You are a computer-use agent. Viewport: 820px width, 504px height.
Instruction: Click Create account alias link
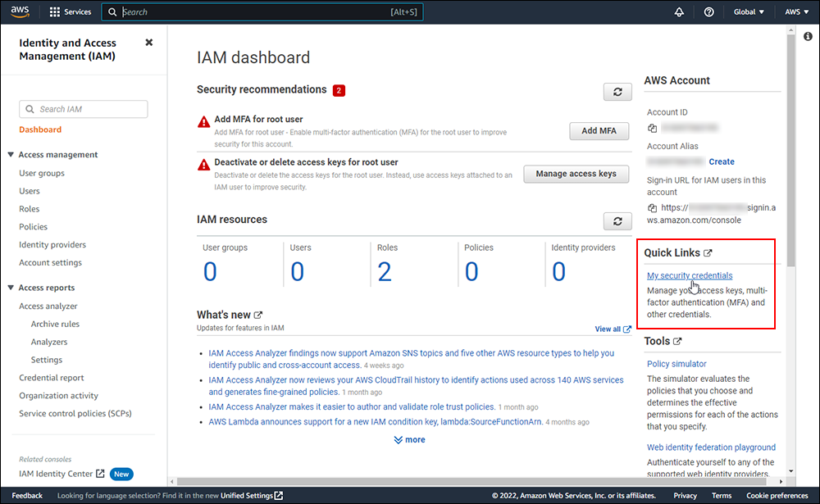point(722,161)
